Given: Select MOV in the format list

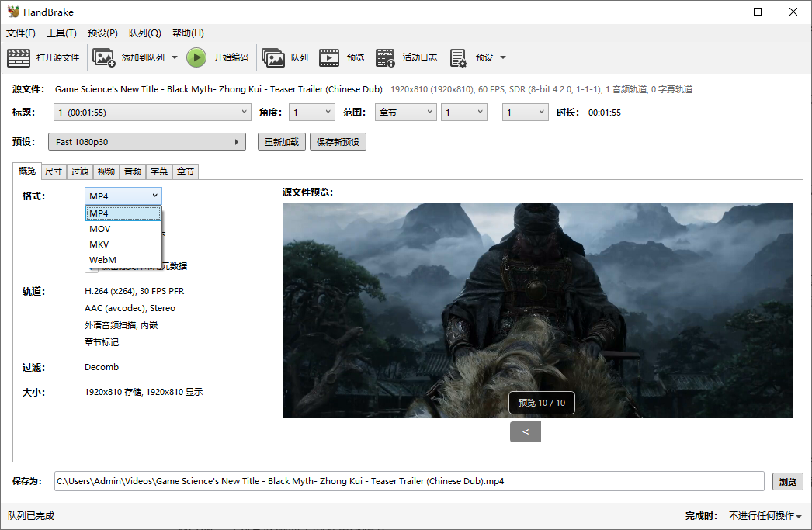Looking at the screenshot, I should 123,229.
